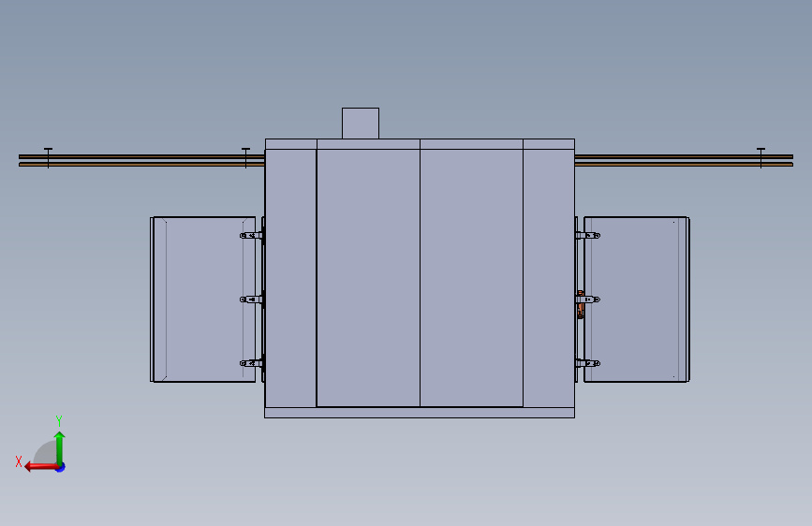Pick the far-right T-shaped rail hanger
The height and width of the screenshot is (526, 812).
(x=760, y=158)
